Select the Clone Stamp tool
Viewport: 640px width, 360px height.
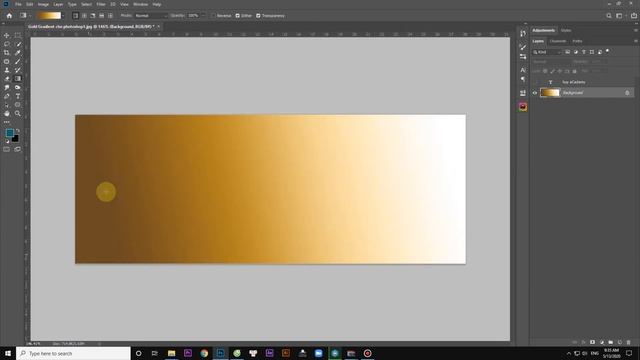[x=7, y=70]
